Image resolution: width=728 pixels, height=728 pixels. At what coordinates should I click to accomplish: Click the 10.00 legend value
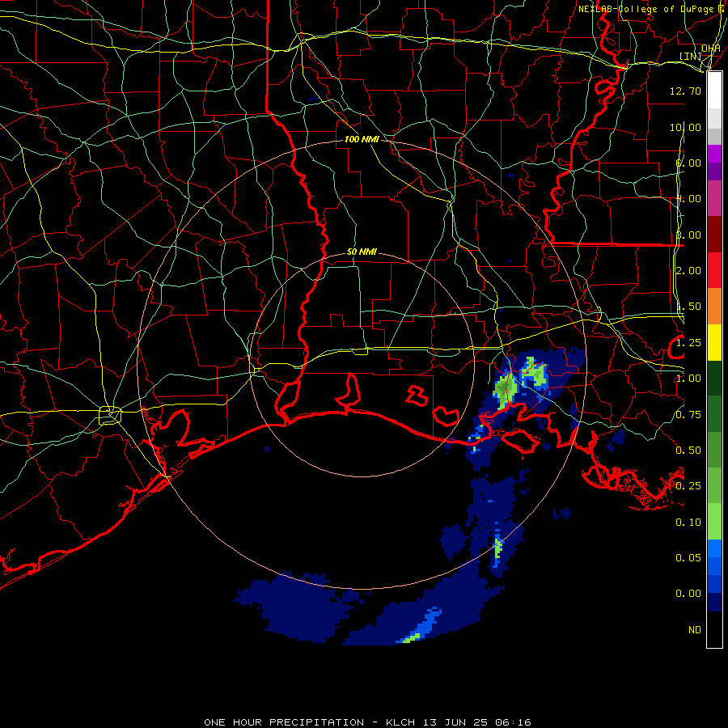pos(685,127)
